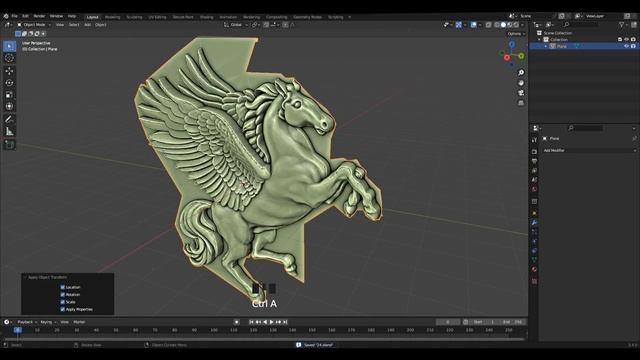Jump to timeline end button
The image size is (640, 360).
pos(285,322)
